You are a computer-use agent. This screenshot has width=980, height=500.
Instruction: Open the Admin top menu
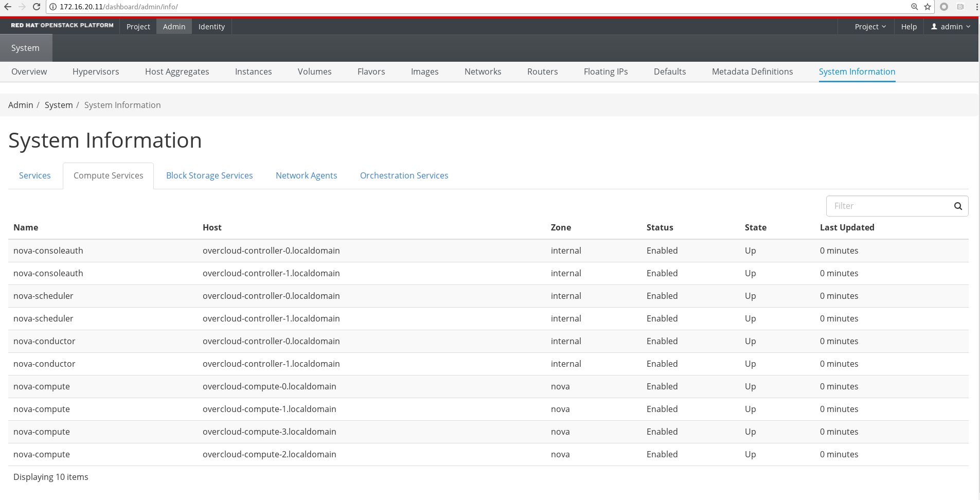(x=174, y=27)
